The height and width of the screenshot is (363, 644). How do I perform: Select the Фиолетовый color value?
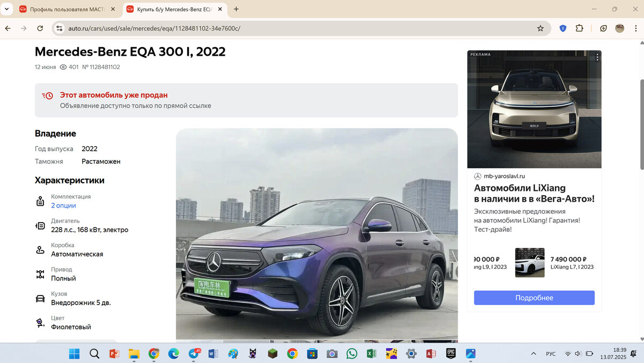click(x=71, y=327)
